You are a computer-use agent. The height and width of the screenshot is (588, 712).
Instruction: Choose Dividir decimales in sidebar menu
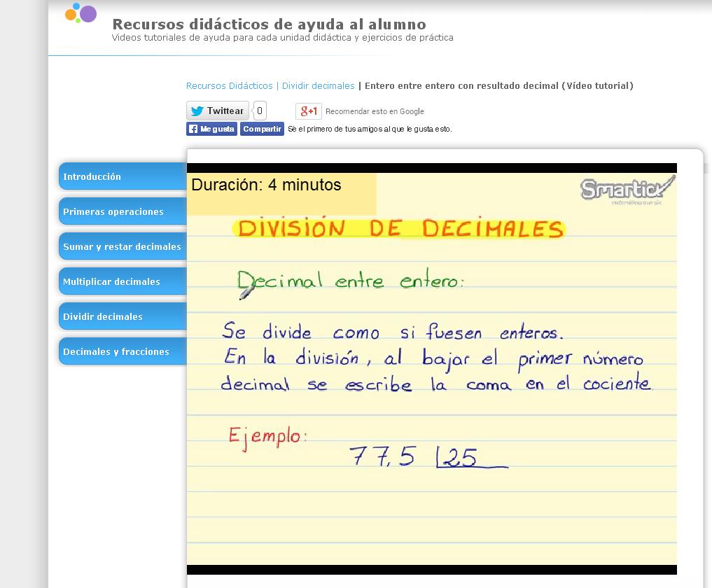(123, 316)
